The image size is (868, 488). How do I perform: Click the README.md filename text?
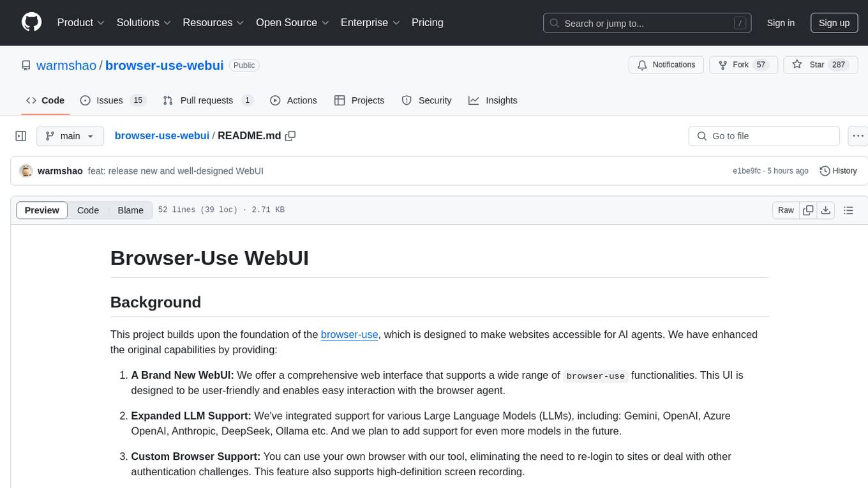pyautogui.click(x=250, y=135)
